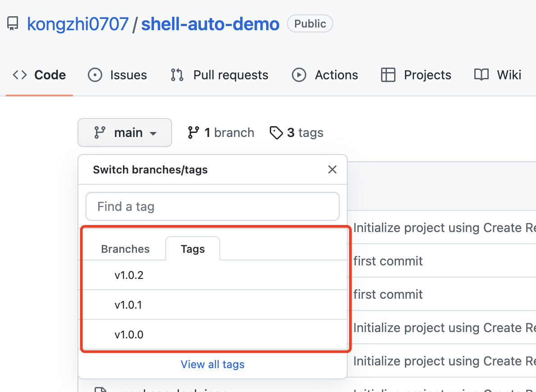This screenshot has height=392, width=536.
Task: Toggle the main branch selector dropdown
Action: 125,133
